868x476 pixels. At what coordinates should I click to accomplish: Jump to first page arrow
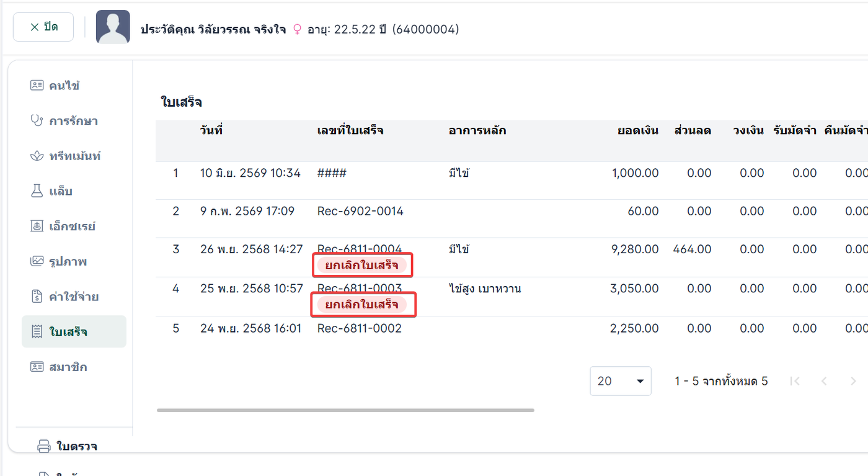click(795, 381)
